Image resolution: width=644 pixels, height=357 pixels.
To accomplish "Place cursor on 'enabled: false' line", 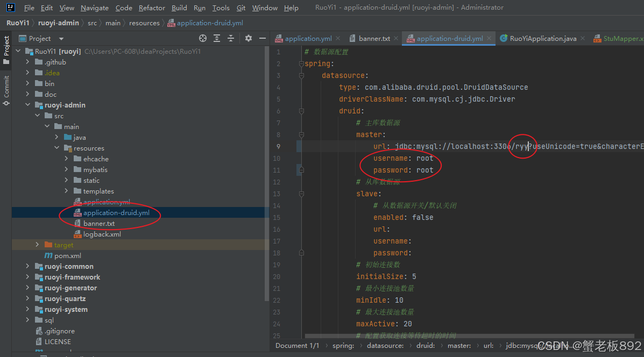I will pos(403,217).
